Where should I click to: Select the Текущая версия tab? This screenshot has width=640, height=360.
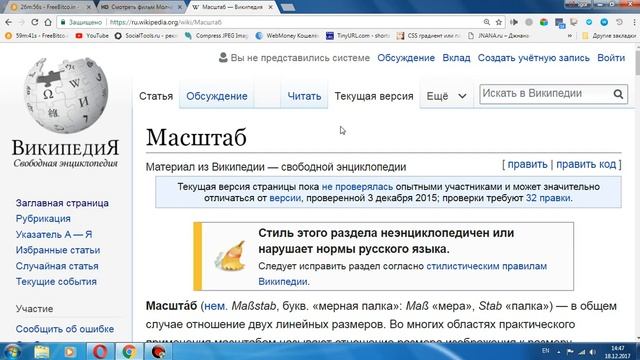(x=374, y=96)
